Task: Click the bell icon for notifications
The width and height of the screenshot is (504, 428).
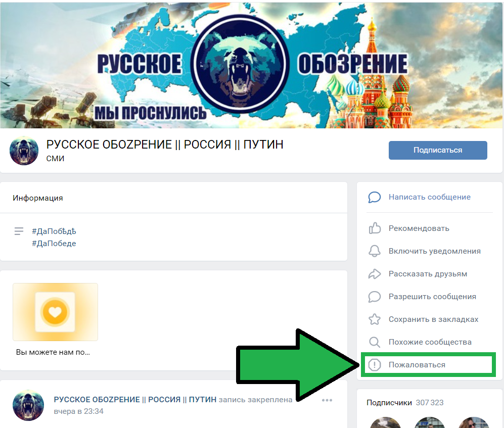Action: [375, 251]
